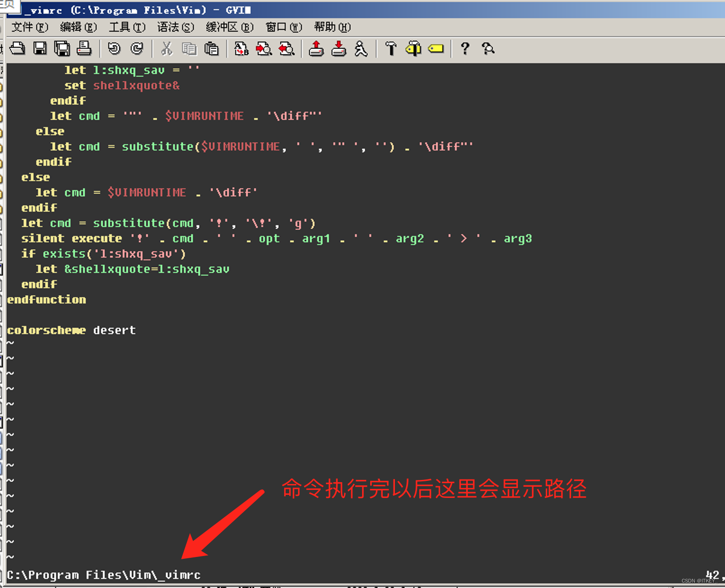The width and height of the screenshot is (725, 588).
Task: Open the 帮助(H) menu
Action: 332,27
